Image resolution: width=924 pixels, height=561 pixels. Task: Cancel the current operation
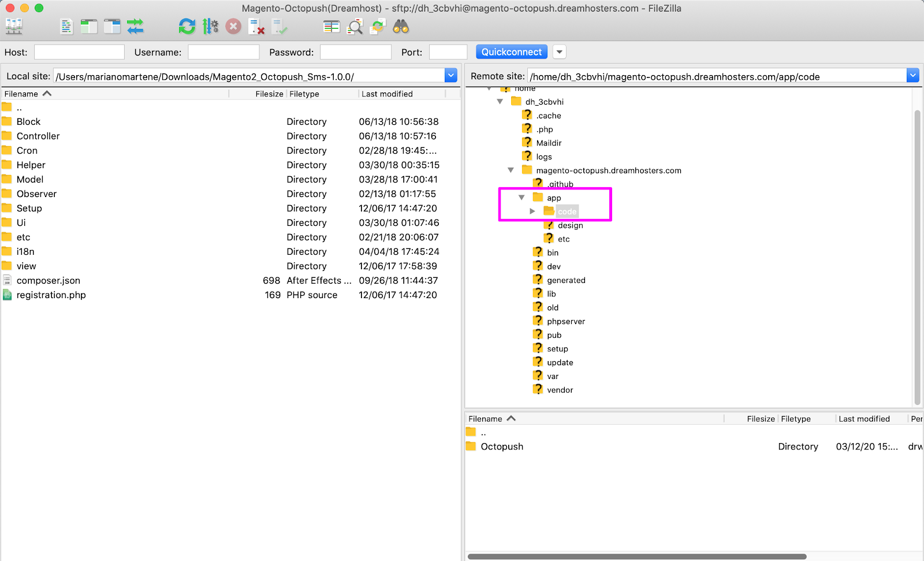click(233, 27)
